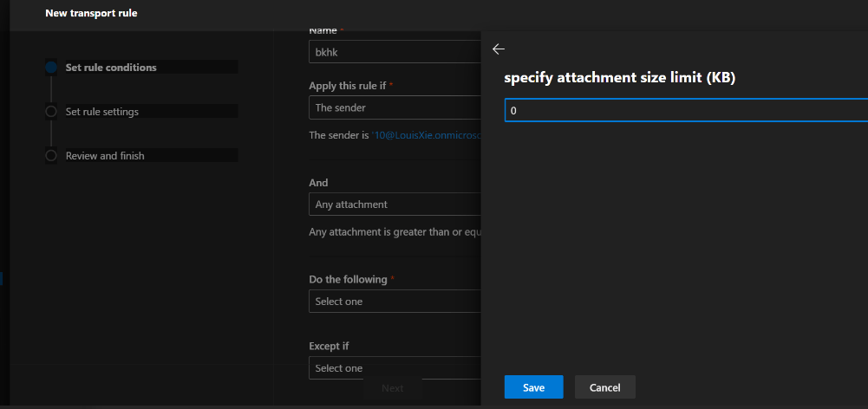Screen dimensions: 868x409
Task: Click the rule Name field containing bkhk
Action: (x=395, y=51)
